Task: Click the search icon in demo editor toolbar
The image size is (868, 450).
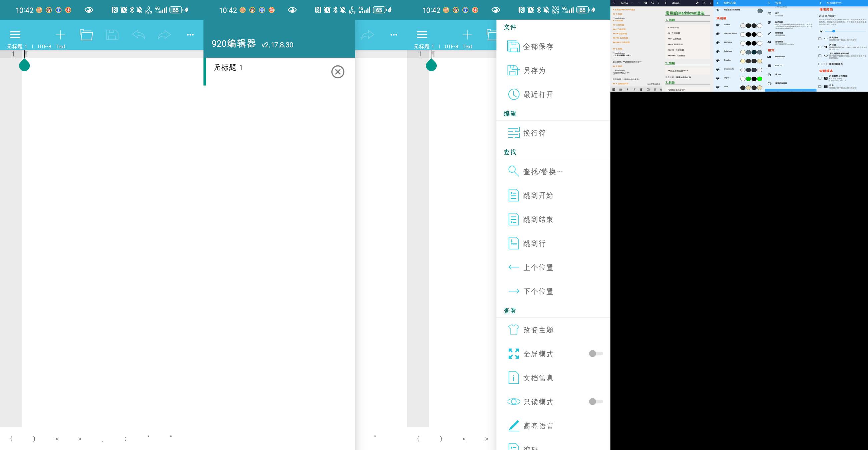Action: (x=653, y=3)
